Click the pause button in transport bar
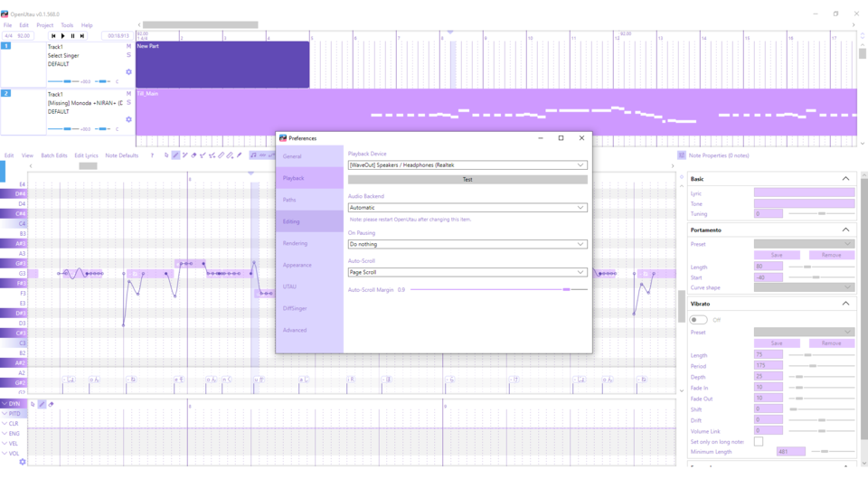The image size is (868, 488). [x=72, y=36]
